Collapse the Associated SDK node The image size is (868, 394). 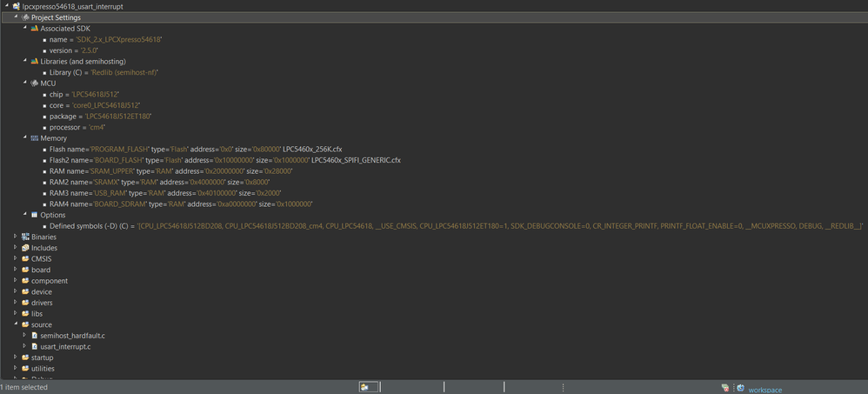click(x=25, y=28)
